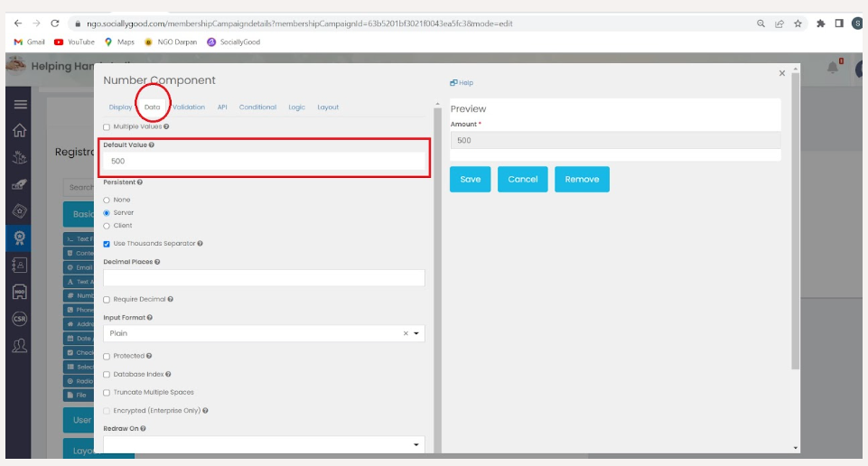Open the membership badge sidebar icon
Screen dimensions: 868x466
coord(19,238)
